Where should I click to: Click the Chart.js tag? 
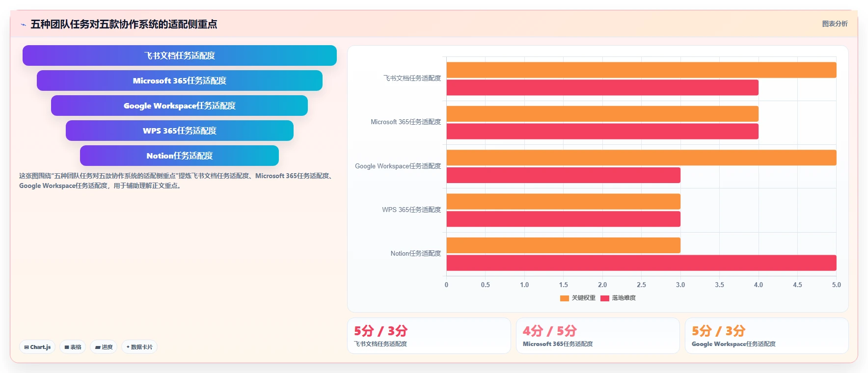(x=37, y=347)
